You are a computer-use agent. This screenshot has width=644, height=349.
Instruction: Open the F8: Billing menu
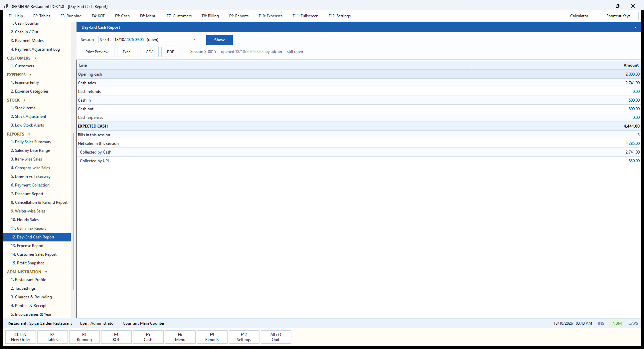(x=210, y=16)
